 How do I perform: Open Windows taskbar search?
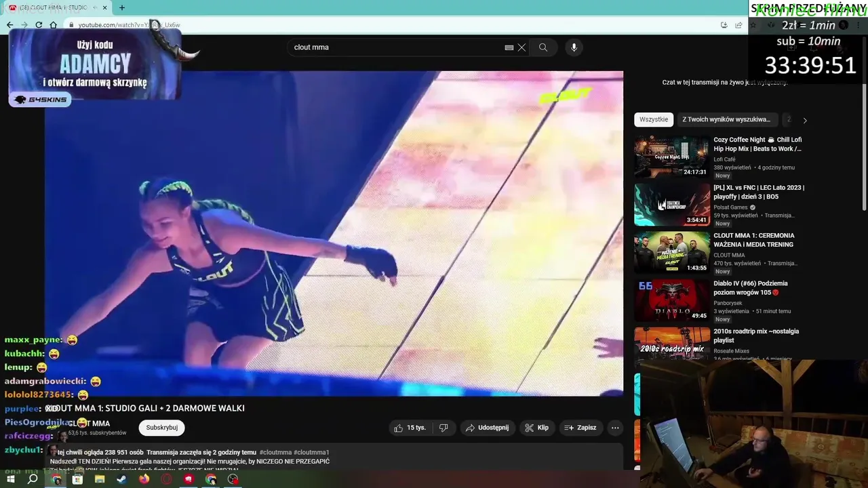[x=33, y=479]
